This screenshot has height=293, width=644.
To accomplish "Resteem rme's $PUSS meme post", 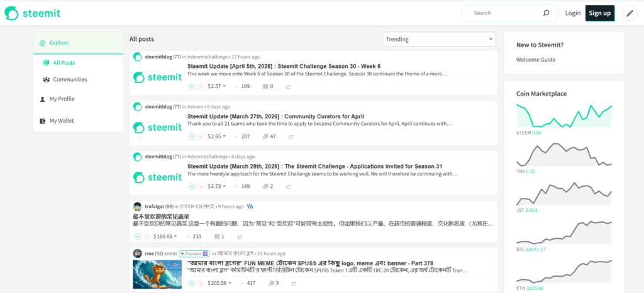I will [x=294, y=284].
